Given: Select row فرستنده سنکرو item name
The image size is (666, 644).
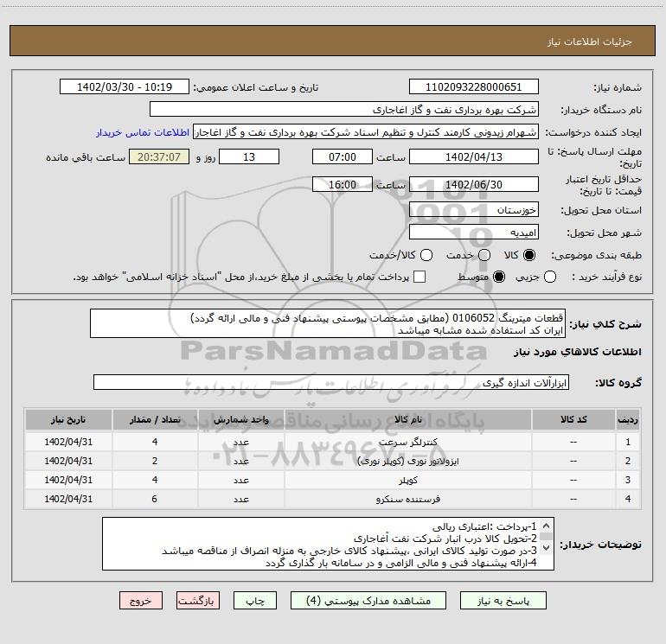Looking at the screenshot, I should tap(407, 500).
